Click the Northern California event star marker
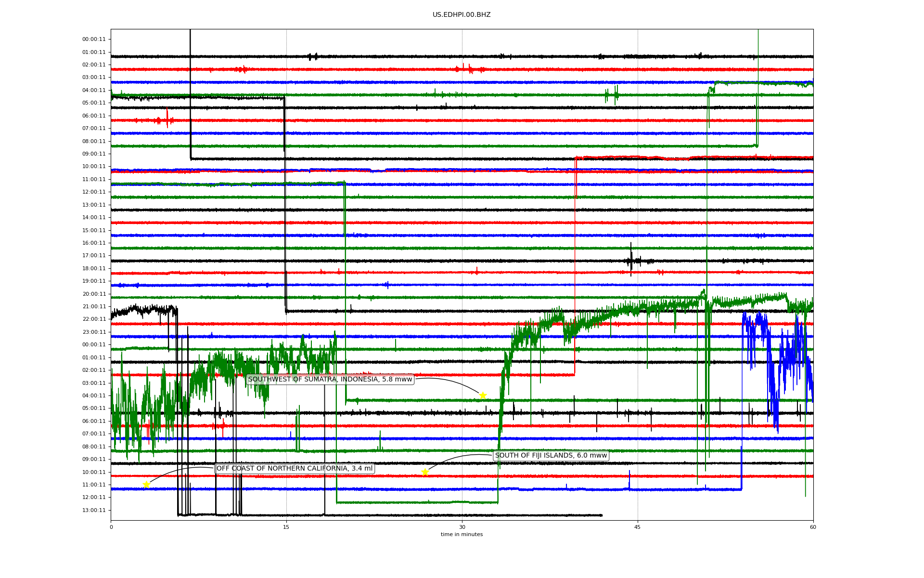The height and width of the screenshot is (578, 924). click(x=146, y=485)
